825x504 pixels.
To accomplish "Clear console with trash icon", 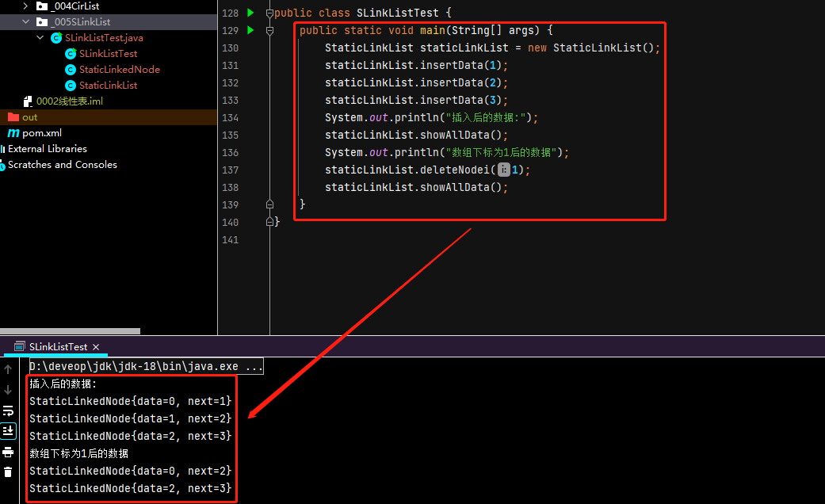I will [8, 472].
